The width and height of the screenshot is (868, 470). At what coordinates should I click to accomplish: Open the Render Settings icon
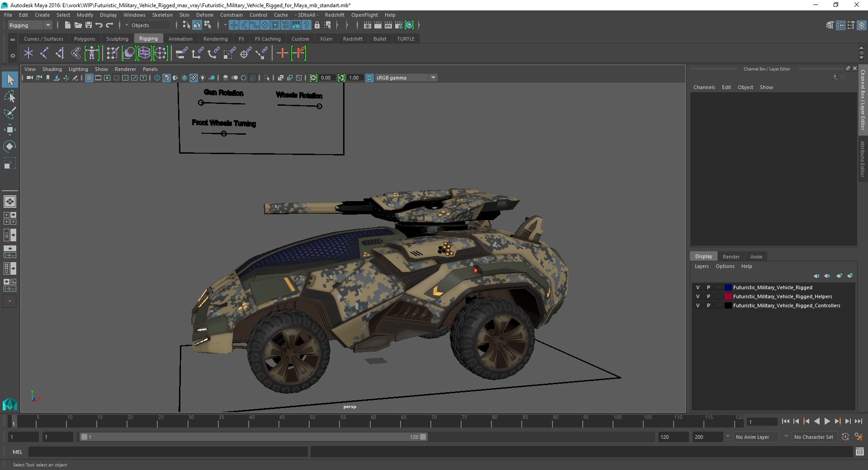(x=399, y=25)
